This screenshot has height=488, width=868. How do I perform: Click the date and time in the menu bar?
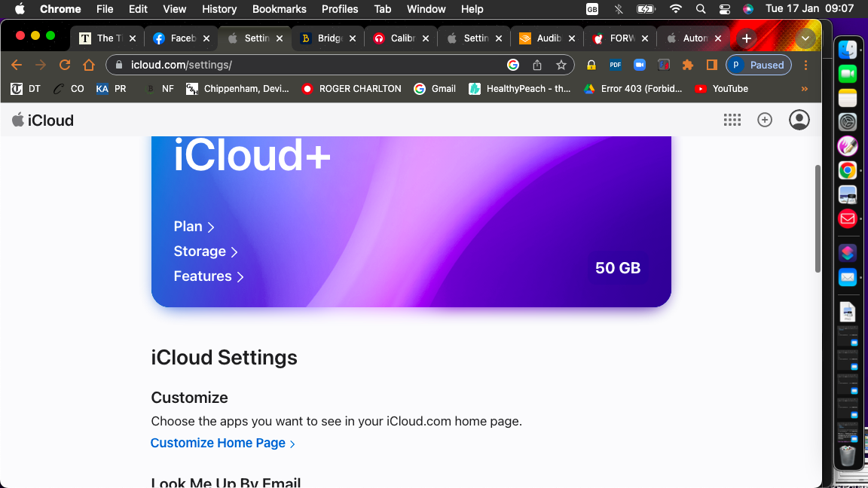[x=809, y=9]
